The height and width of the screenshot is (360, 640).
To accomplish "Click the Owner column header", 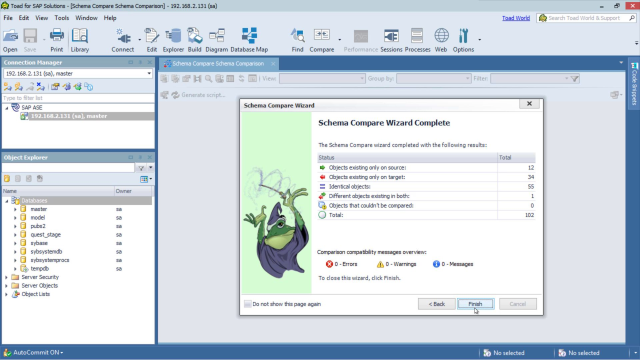I will coord(133,191).
